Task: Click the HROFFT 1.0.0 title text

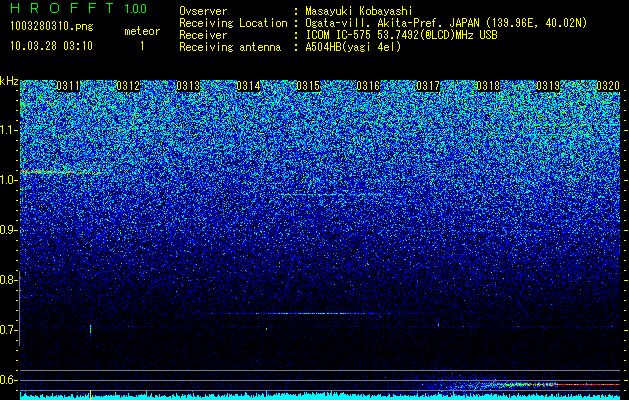Action: pyautogui.click(x=78, y=8)
